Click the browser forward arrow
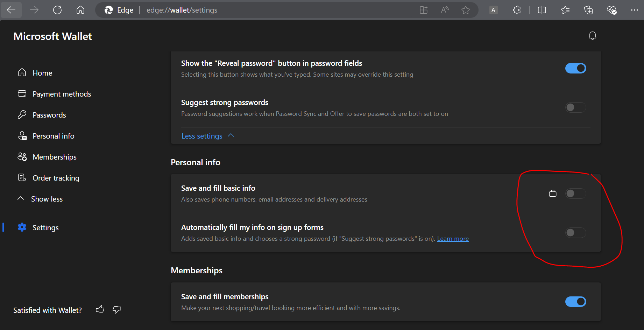This screenshot has width=644, height=330. (x=34, y=10)
